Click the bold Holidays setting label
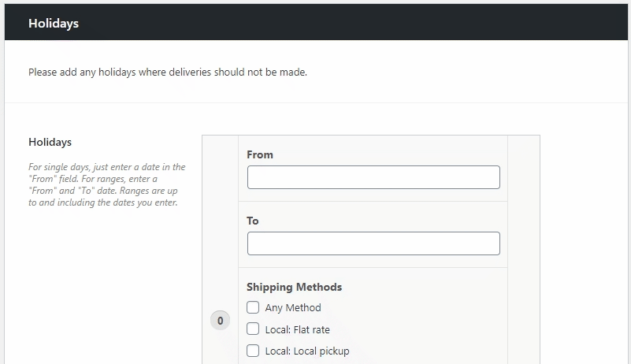 tap(50, 143)
